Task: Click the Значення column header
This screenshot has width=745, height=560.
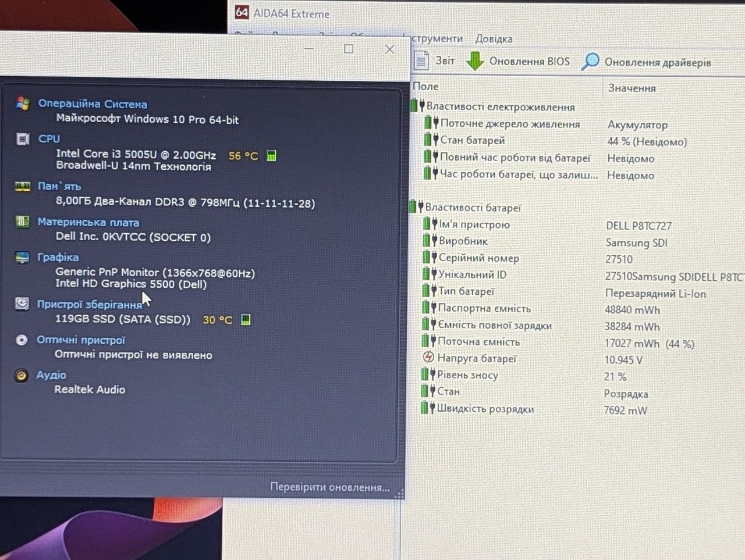Action: 632,88
